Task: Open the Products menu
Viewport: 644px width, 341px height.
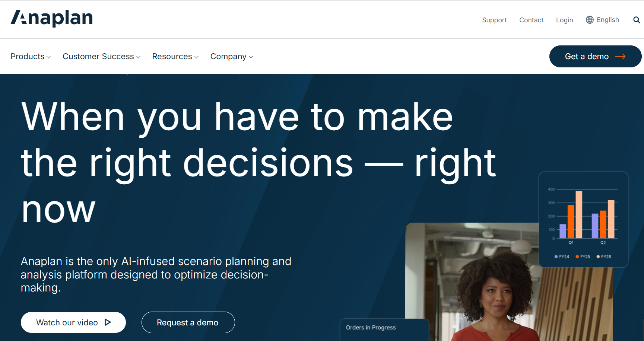Action: tap(31, 57)
